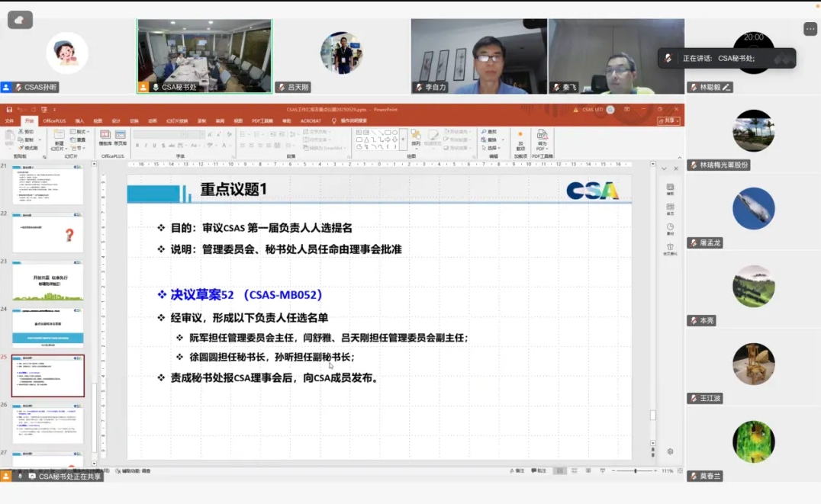Click the Ribbon Display Options icon in title bar
The image size is (821, 504).
tap(626, 109)
